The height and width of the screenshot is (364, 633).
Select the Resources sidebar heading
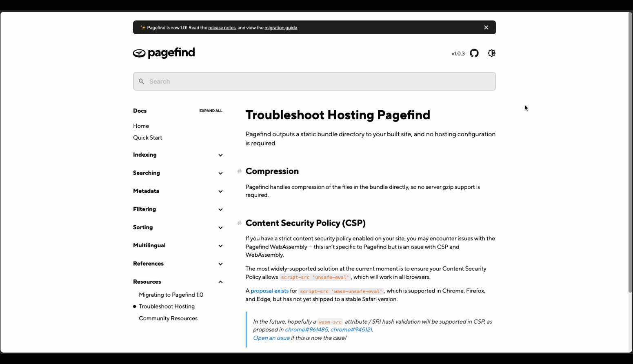147,282
